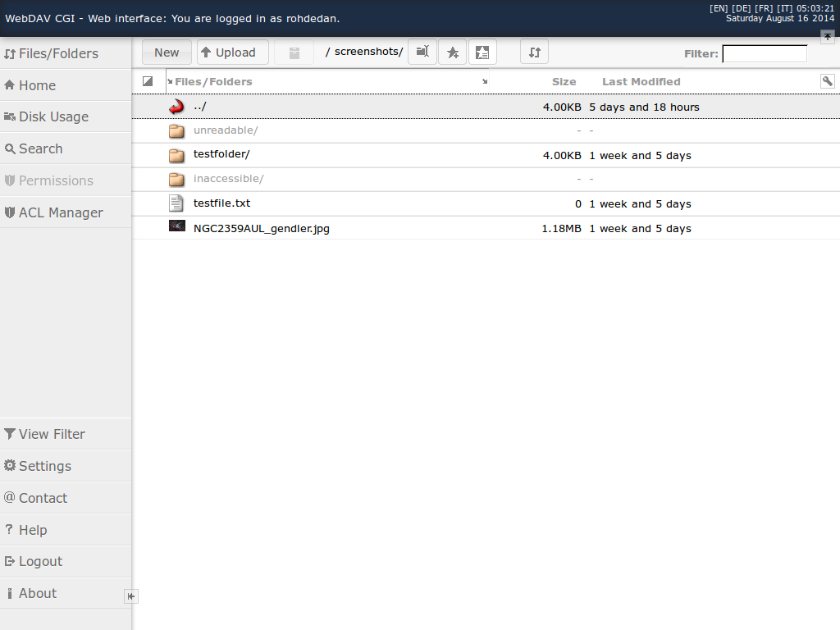Image resolution: width=840 pixels, height=630 pixels.
Task: Open the testfolder/ link
Action: 221,154
